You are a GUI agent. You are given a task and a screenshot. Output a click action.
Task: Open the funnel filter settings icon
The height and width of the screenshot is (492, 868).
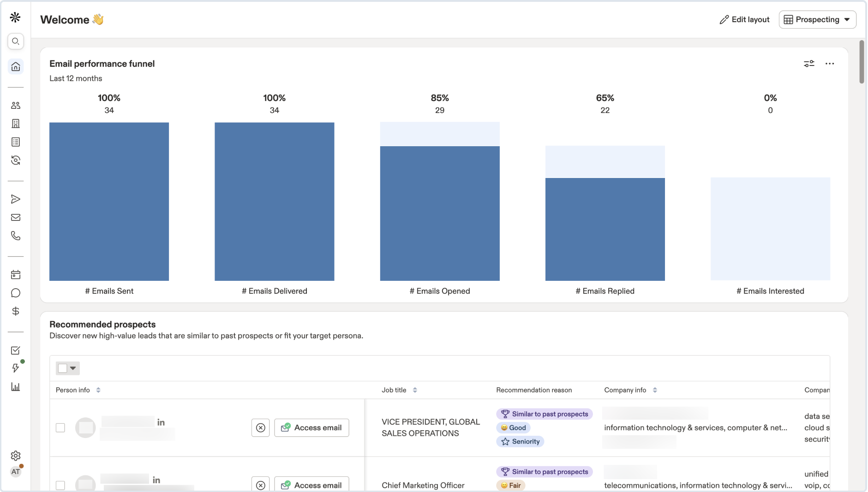[809, 64]
